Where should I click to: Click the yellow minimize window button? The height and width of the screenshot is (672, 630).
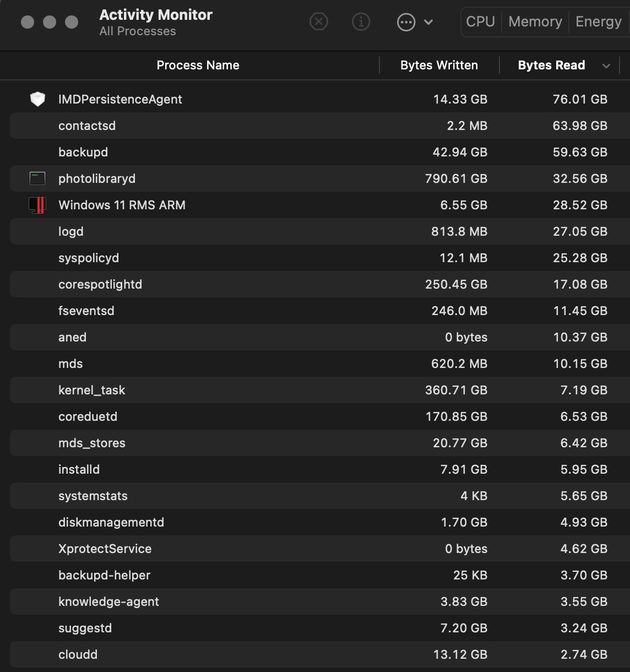click(x=50, y=22)
